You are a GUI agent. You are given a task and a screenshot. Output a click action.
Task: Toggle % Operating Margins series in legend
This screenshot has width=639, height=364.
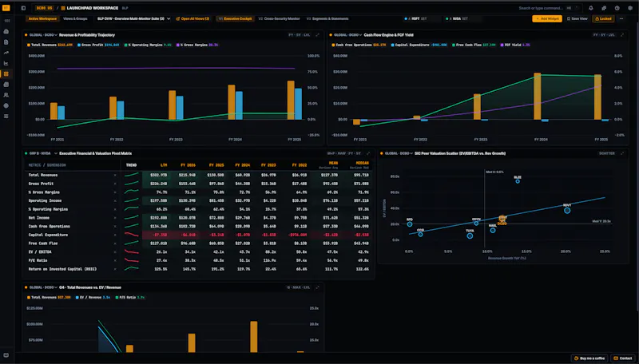tap(148, 45)
